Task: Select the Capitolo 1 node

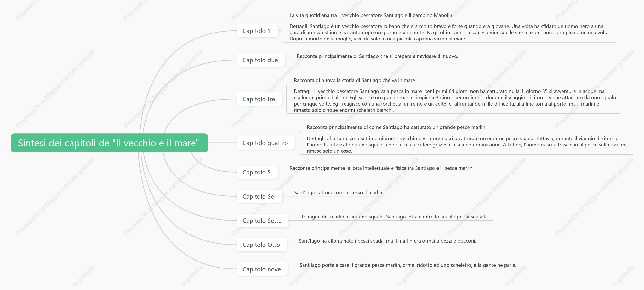Action: [x=257, y=31]
